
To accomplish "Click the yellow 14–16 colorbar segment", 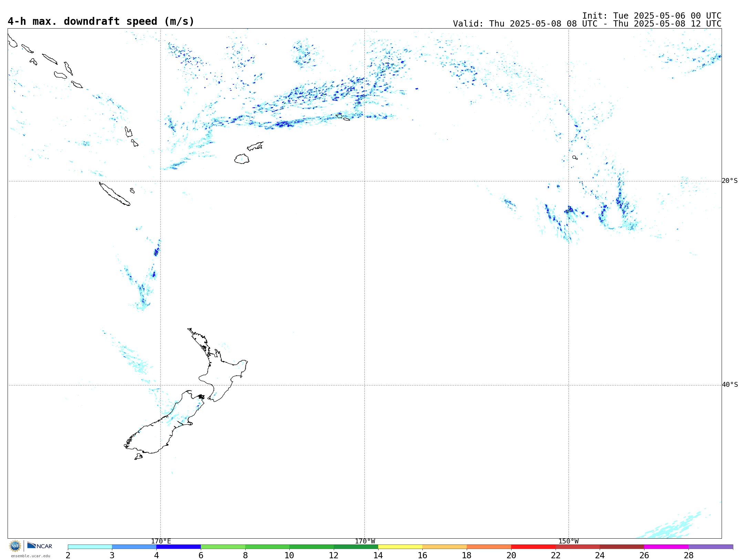I will click(400, 547).
